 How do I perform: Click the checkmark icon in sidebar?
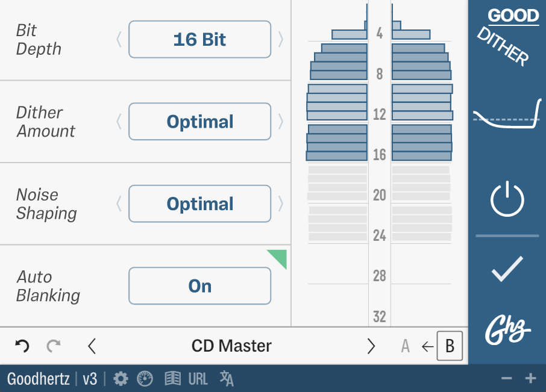click(x=507, y=269)
